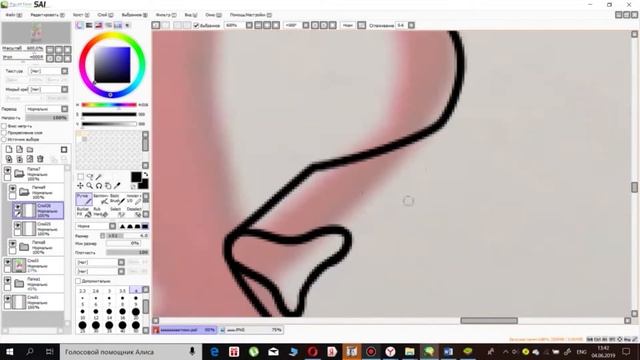This screenshot has width=640, height=360.
Task: Open Yandex Browser from the taskbar
Action: [390, 351]
